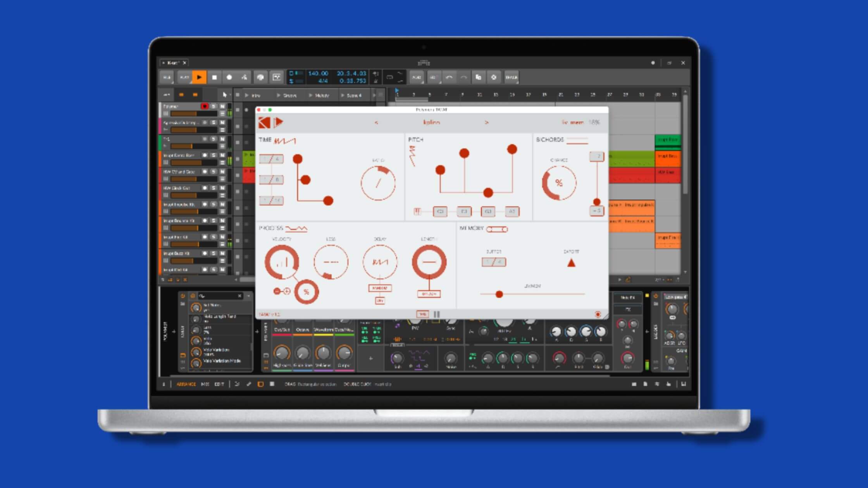Click the pointer tool icon above track list
The height and width of the screenshot is (488, 868).
coord(224,95)
